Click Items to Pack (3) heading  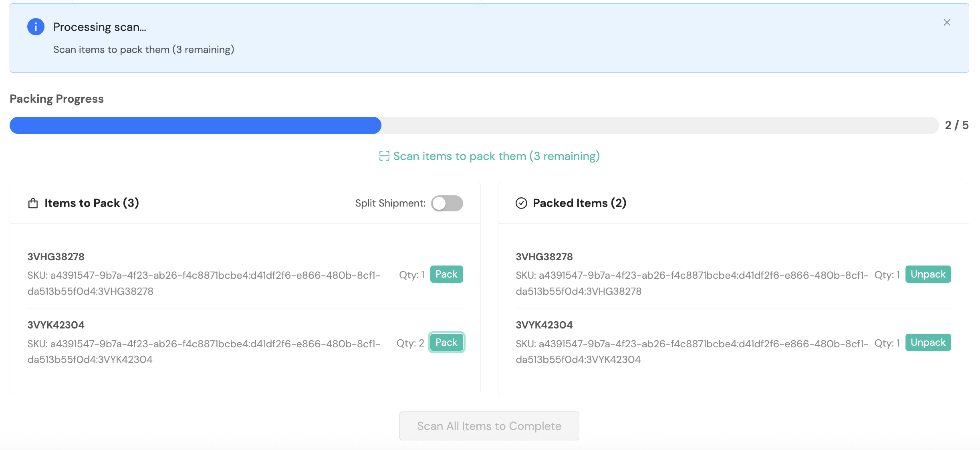(x=91, y=203)
